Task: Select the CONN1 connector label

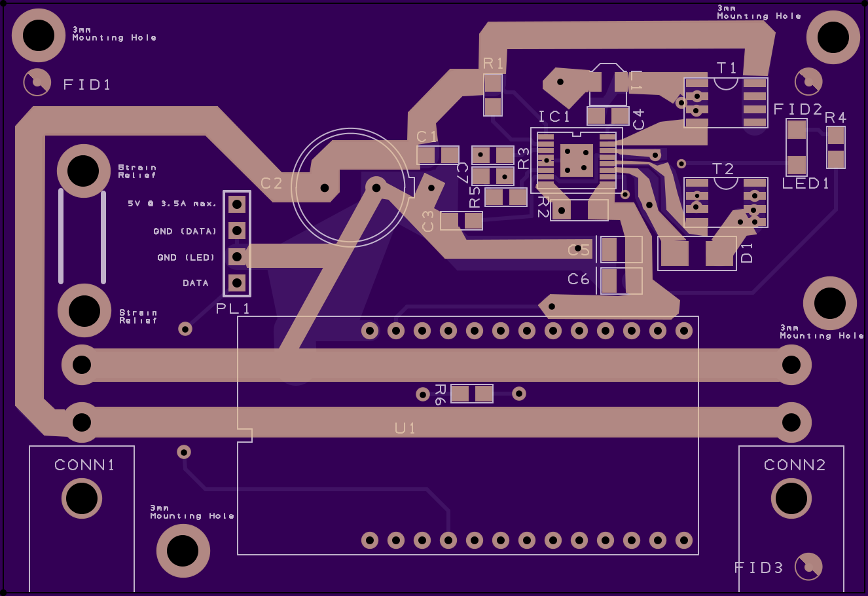Action: pos(84,465)
